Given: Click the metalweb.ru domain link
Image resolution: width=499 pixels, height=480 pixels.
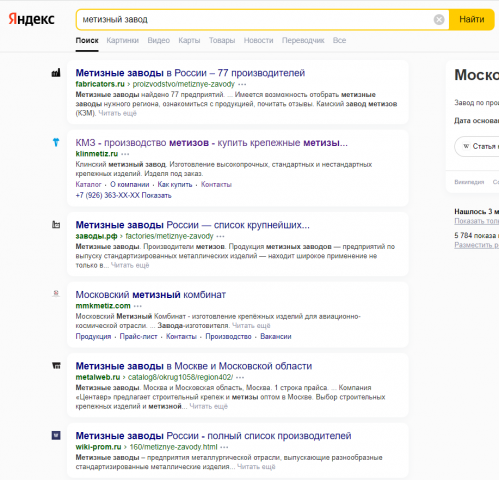Looking at the screenshot, I should 98,377.
